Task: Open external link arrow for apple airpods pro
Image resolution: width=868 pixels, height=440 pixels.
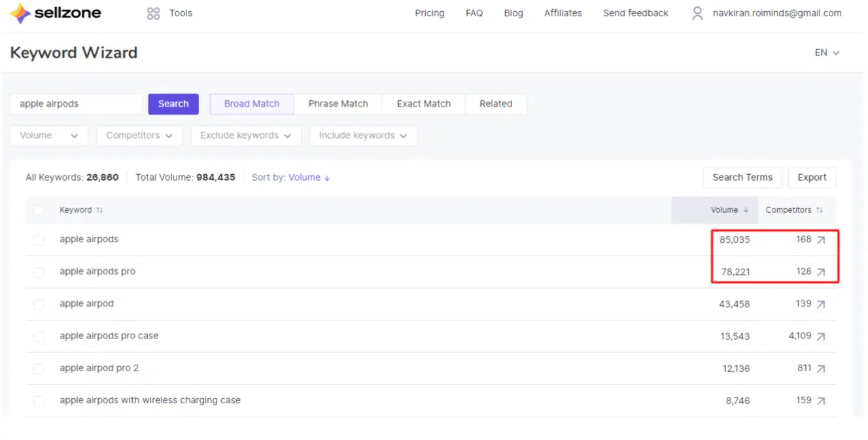Action: pyautogui.click(x=821, y=272)
